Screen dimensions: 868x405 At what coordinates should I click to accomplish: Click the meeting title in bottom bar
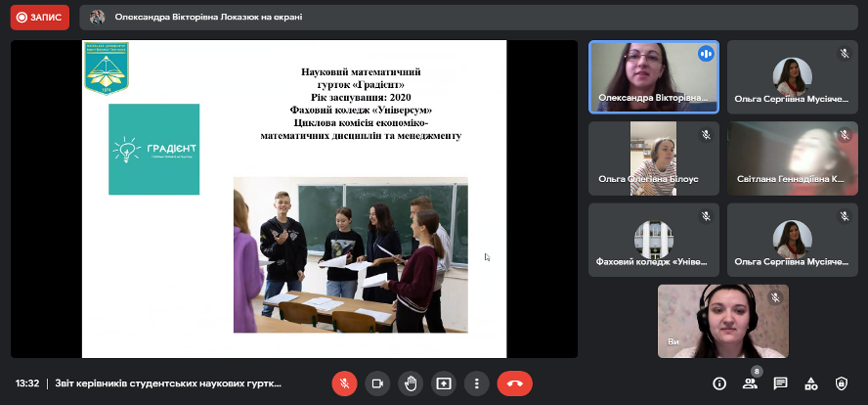click(x=167, y=383)
